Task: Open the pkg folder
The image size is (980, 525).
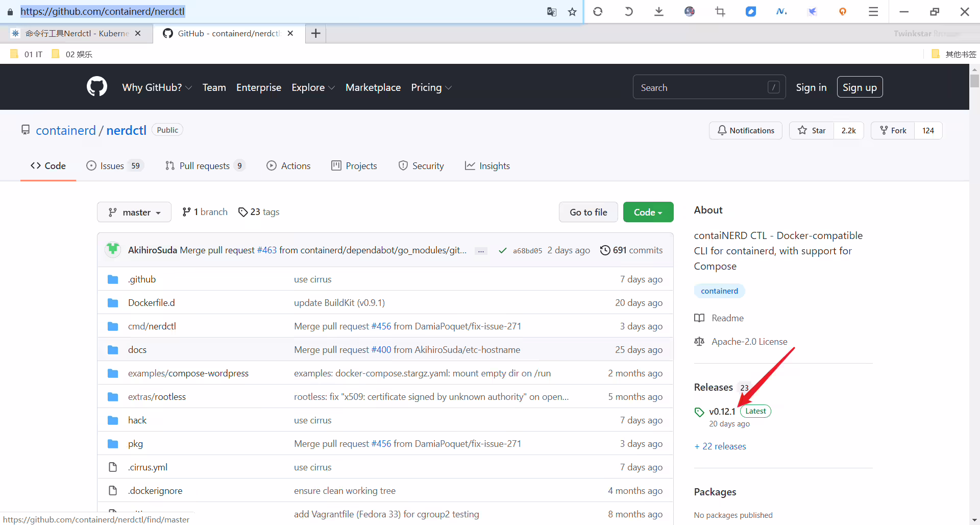Action: coord(135,444)
